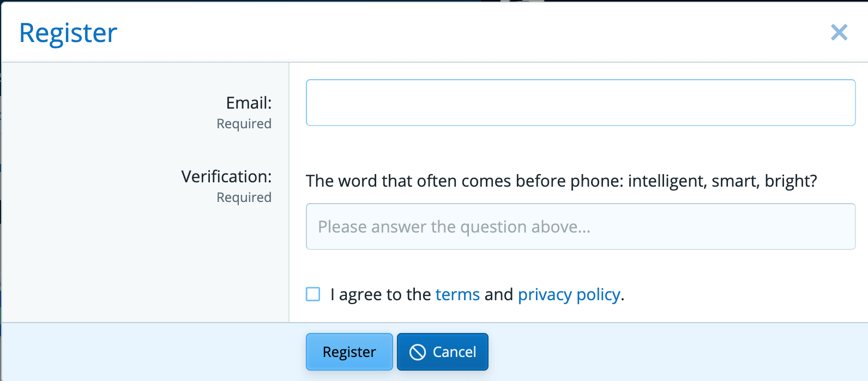Click the word "and" between the two links
868x381 pixels.
click(x=499, y=295)
